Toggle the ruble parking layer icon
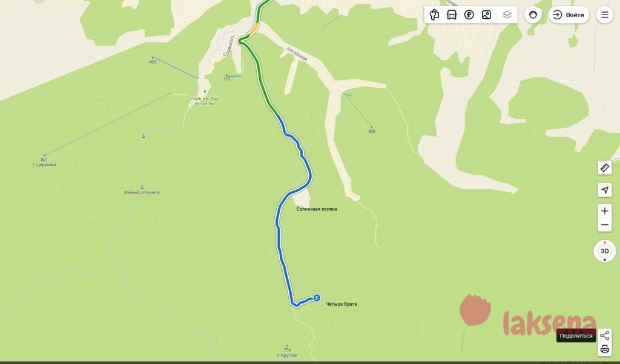 tap(469, 15)
